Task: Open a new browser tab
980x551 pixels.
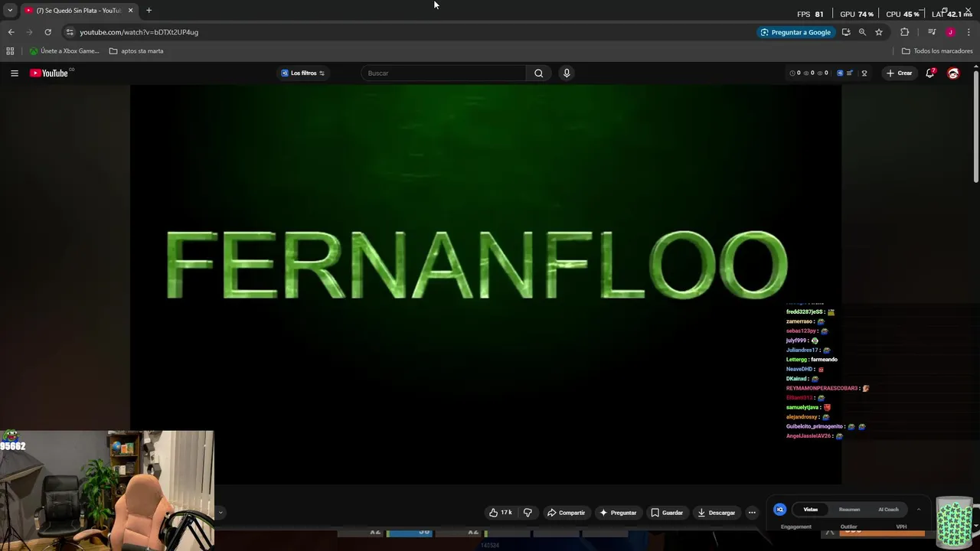Action: click(149, 10)
